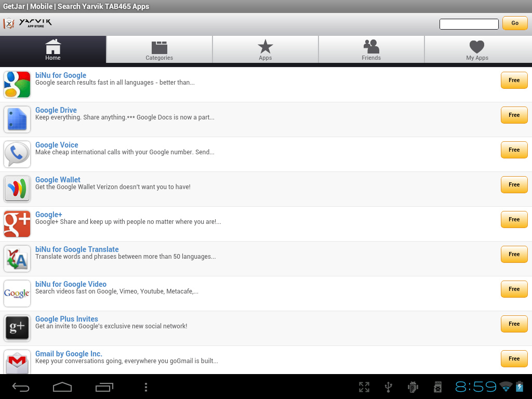Click description 'Get an invite to Google's exclusive'
The height and width of the screenshot is (399, 532).
coord(111,326)
